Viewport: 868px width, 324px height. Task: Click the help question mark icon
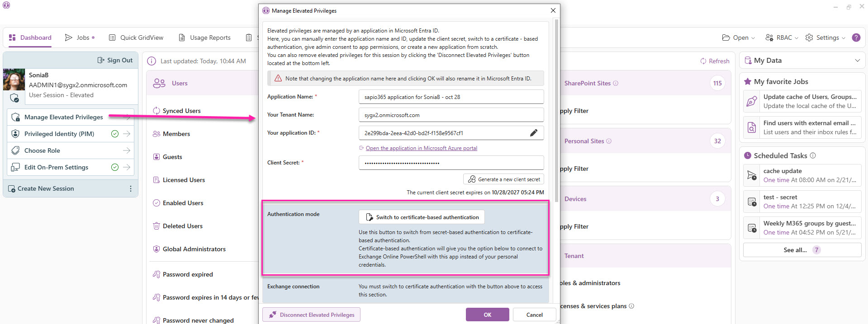tap(856, 38)
